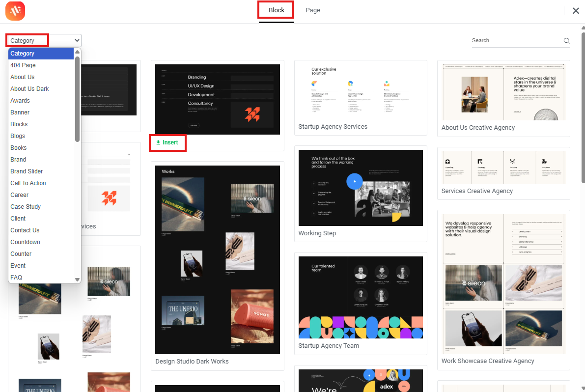Image resolution: width=585 pixels, height=392 pixels.
Task: Choose Banner from category list
Action: [41, 112]
